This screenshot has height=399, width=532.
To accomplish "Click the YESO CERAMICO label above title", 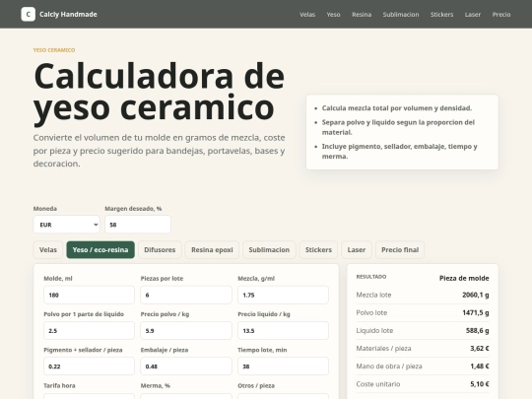I will pyautogui.click(x=54, y=50).
